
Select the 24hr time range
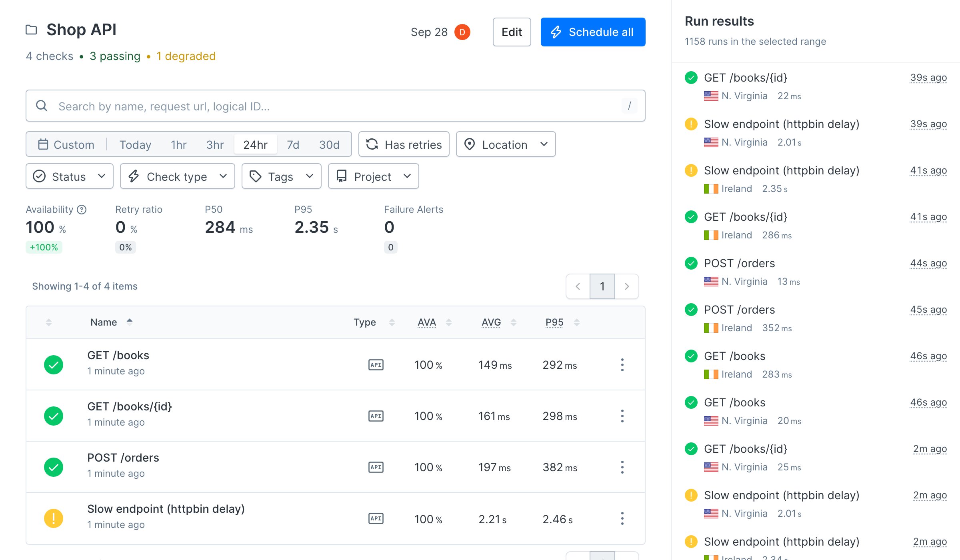coord(255,144)
